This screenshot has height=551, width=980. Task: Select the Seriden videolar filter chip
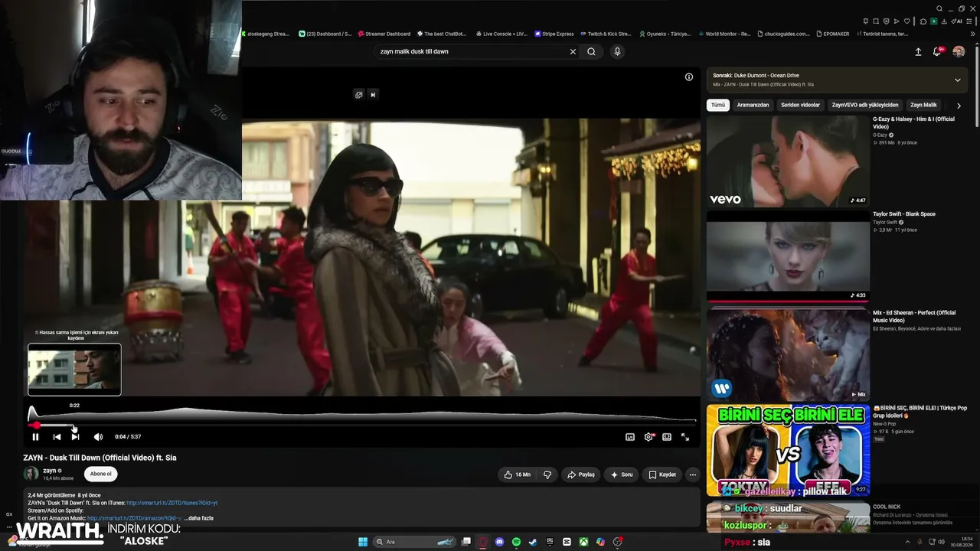(x=800, y=105)
